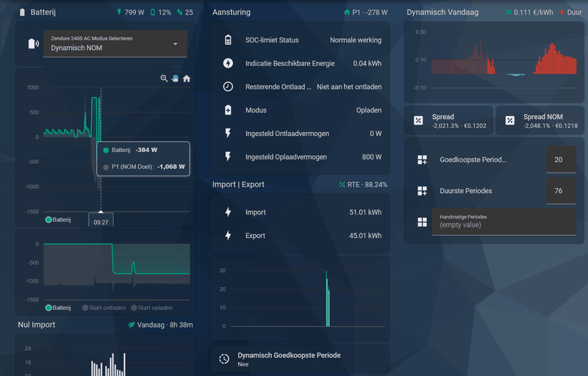Click the Dynamisch Vandaag section title
The width and height of the screenshot is (588, 376).
point(442,12)
